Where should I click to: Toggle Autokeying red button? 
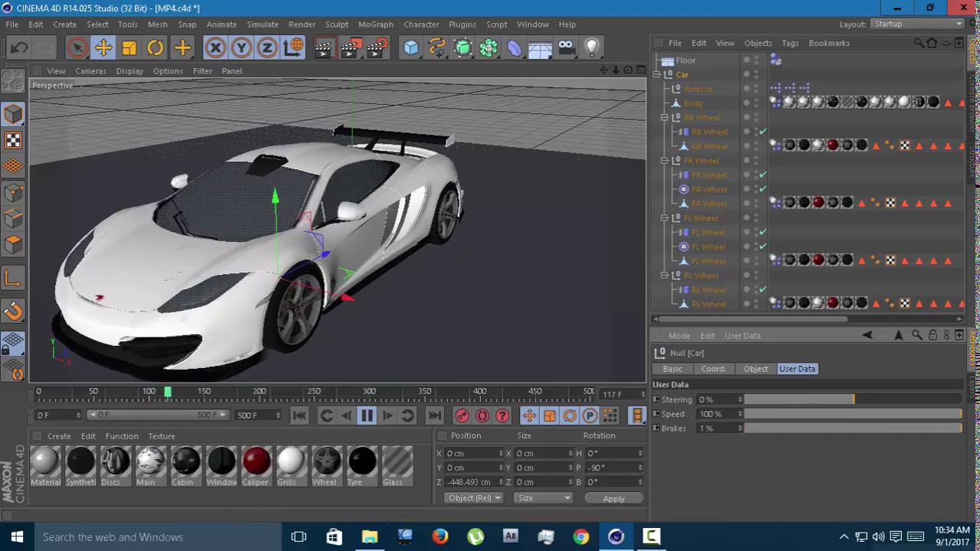[x=482, y=416]
